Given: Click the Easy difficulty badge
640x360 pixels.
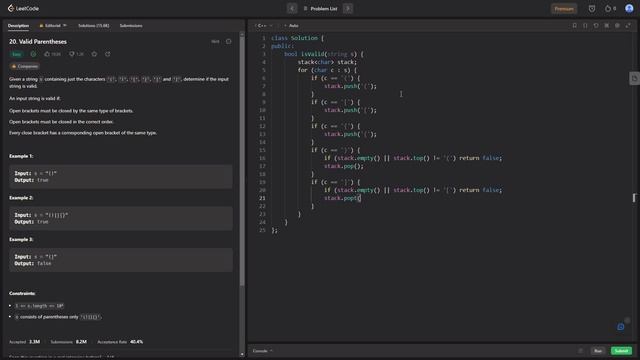Looking at the screenshot, I should tap(16, 54).
